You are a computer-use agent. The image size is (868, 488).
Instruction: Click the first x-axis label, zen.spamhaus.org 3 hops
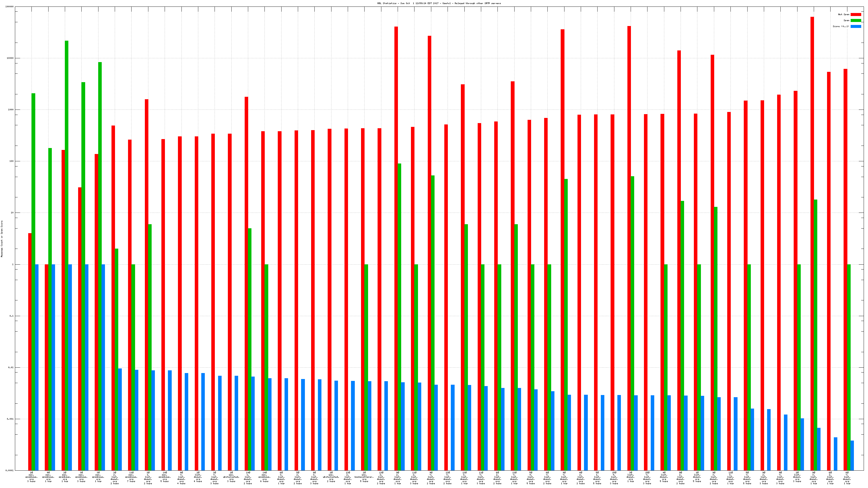coord(31,477)
